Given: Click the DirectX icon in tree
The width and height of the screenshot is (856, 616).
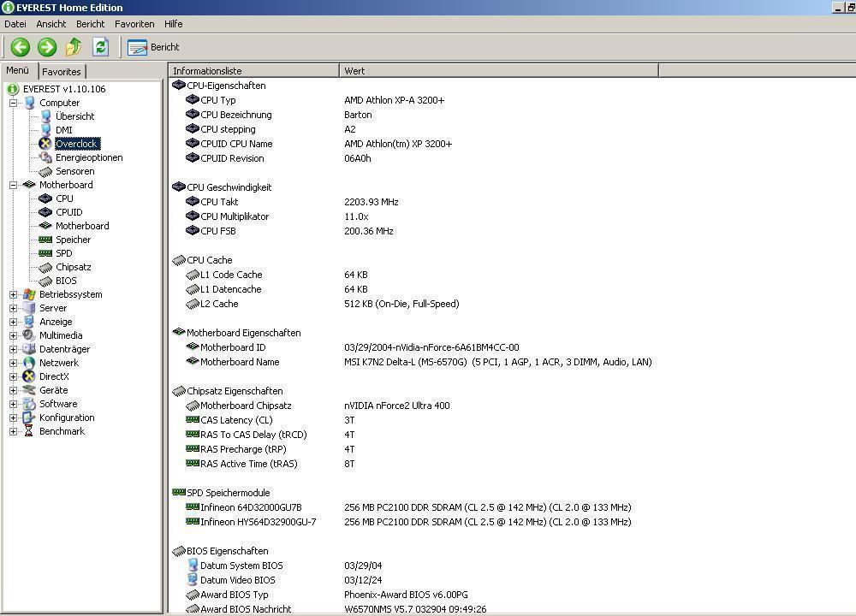Looking at the screenshot, I should tap(29, 376).
